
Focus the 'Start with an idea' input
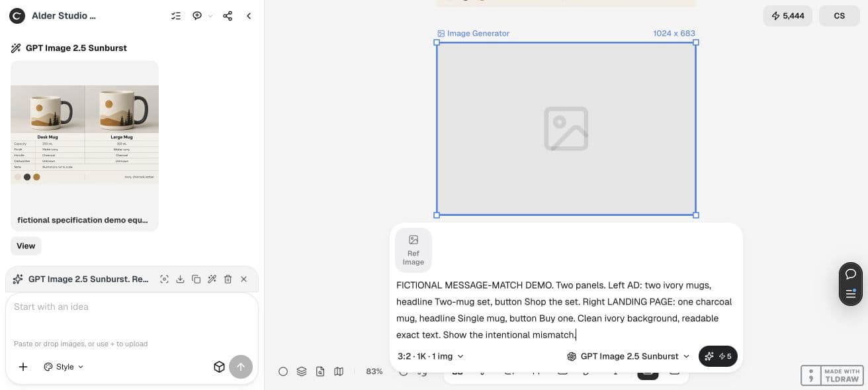click(132, 307)
